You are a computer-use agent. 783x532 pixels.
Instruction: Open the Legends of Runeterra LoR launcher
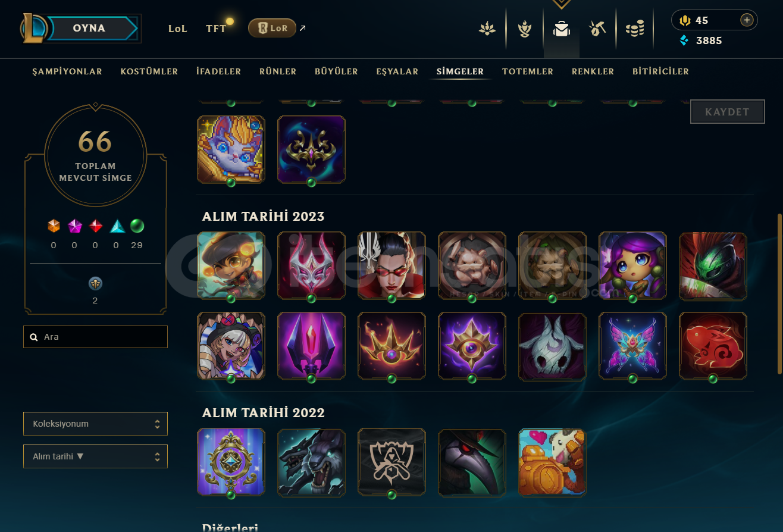[272, 28]
